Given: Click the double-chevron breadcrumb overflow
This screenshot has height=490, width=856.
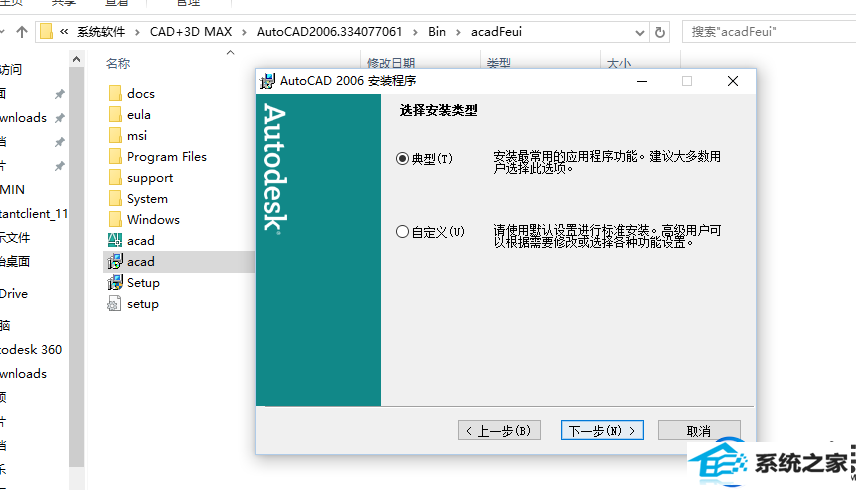Looking at the screenshot, I should tap(64, 32).
